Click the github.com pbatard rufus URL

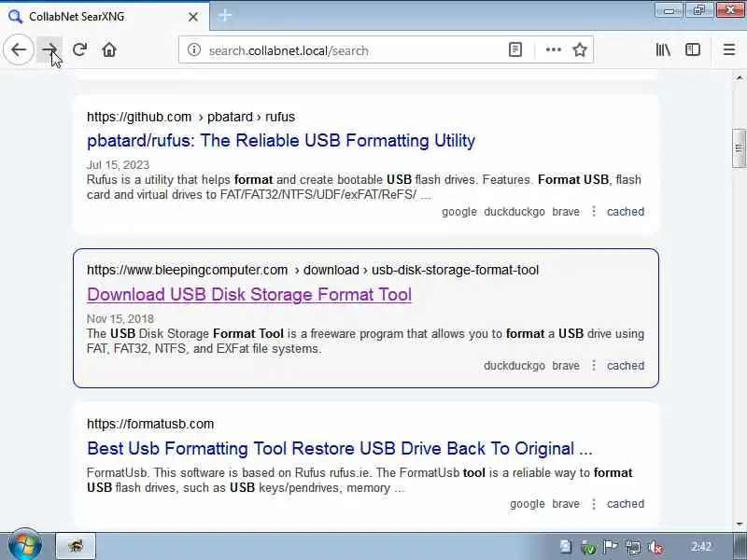[x=190, y=118]
